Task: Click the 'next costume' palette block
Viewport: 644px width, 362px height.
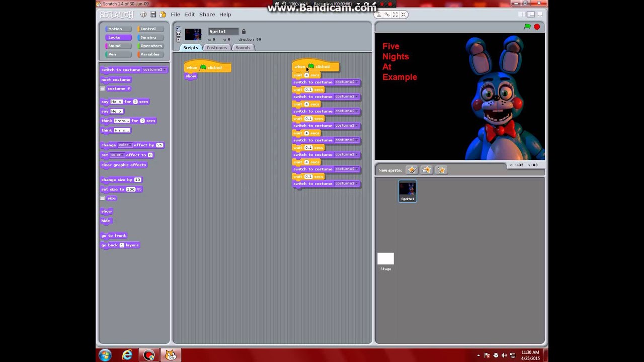Action: (116, 79)
